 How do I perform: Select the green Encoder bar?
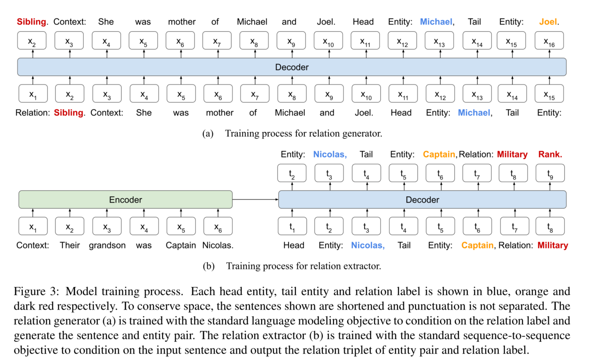point(125,200)
